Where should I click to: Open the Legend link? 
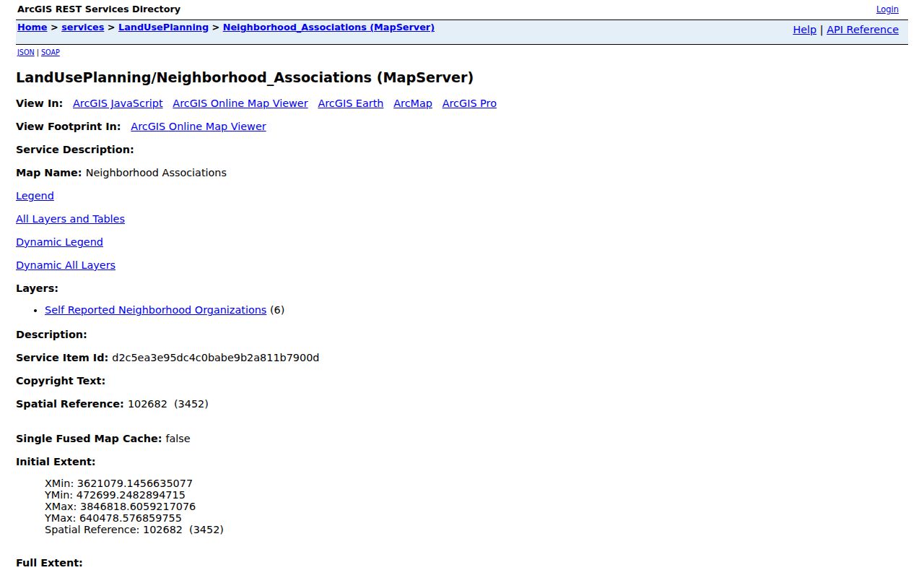[35, 196]
